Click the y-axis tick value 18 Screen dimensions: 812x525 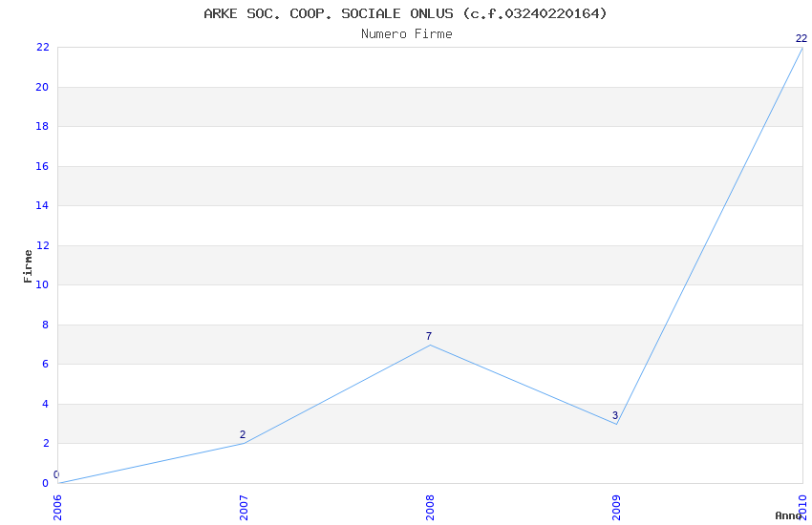pyautogui.click(x=42, y=126)
